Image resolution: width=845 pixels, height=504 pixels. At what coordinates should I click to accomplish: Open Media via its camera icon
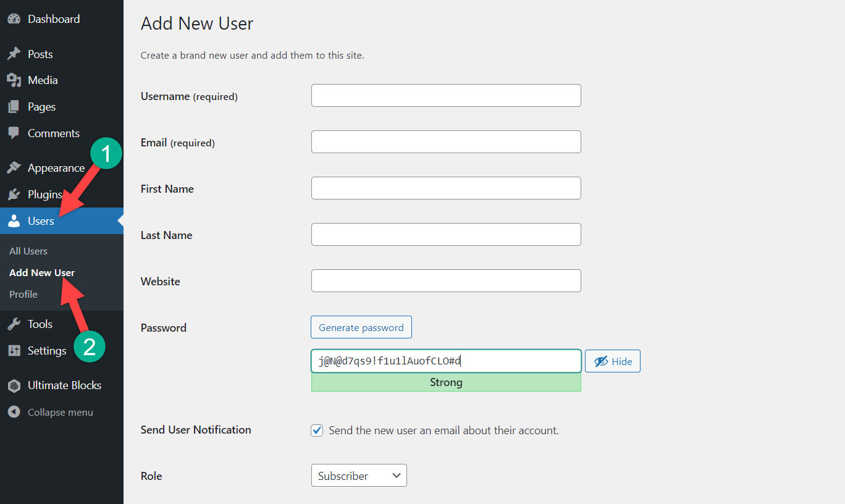pyautogui.click(x=14, y=80)
